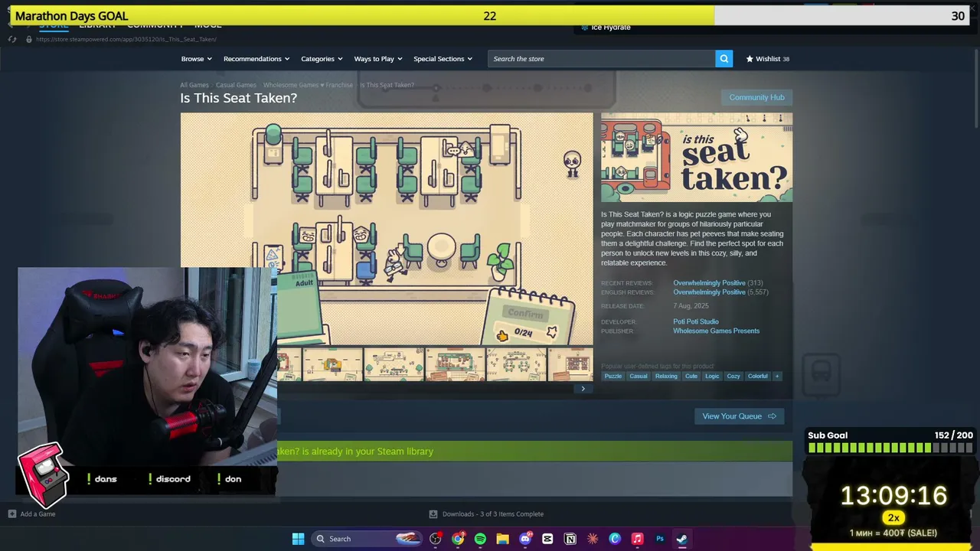The height and width of the screenshot is (551, 980).
Task: Click the padlock icon beside the URL
Action: [x=29, y=39]
